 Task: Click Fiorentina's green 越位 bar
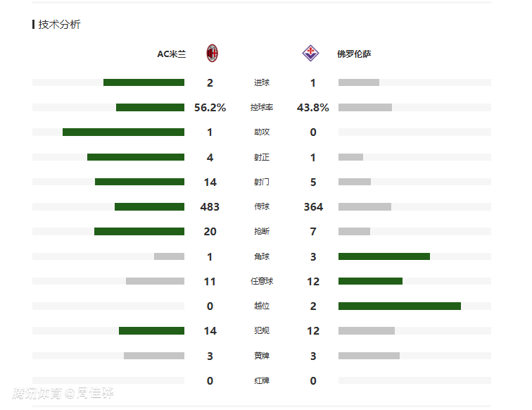coord(399,306)
